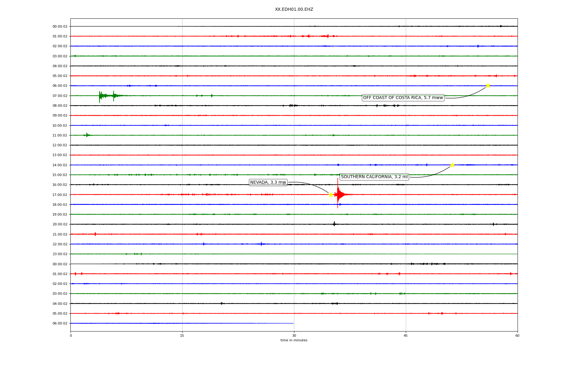Screen dimensions: 588x368
Task: Click the yellow star beside Nevada event
Action: (331, 195)
